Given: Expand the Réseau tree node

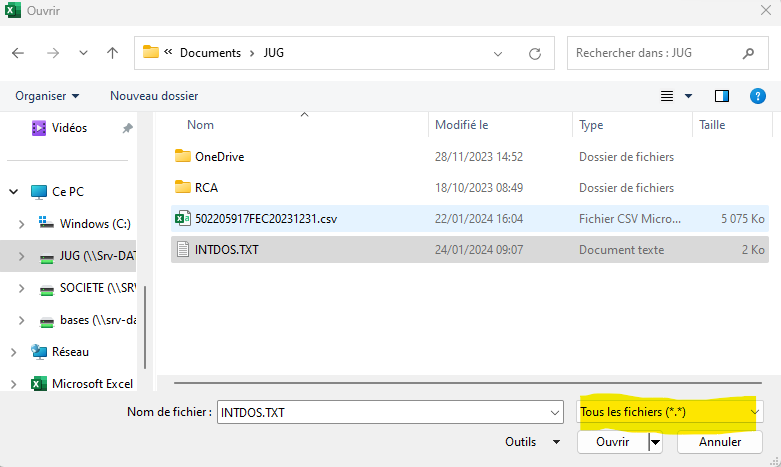Looking at the screenshot, I should pos(13,352).
